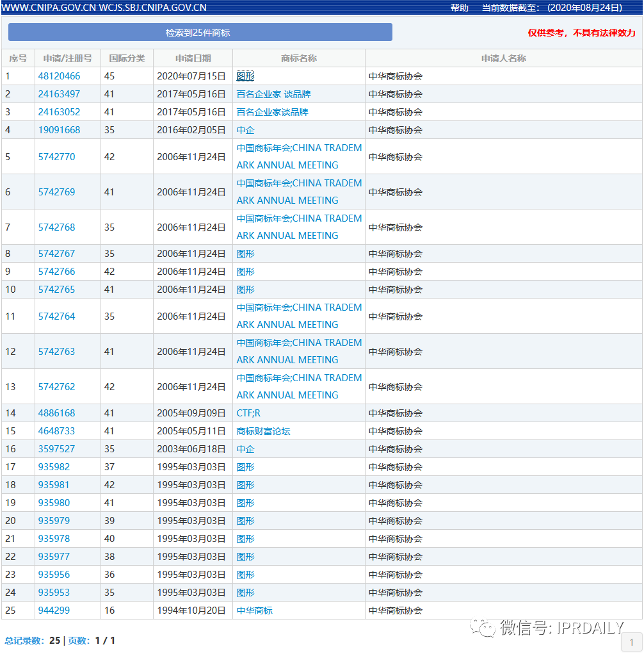Open registration number 935980
The width and height of the screenshot is (644, 656).
(x=54, y=503)
